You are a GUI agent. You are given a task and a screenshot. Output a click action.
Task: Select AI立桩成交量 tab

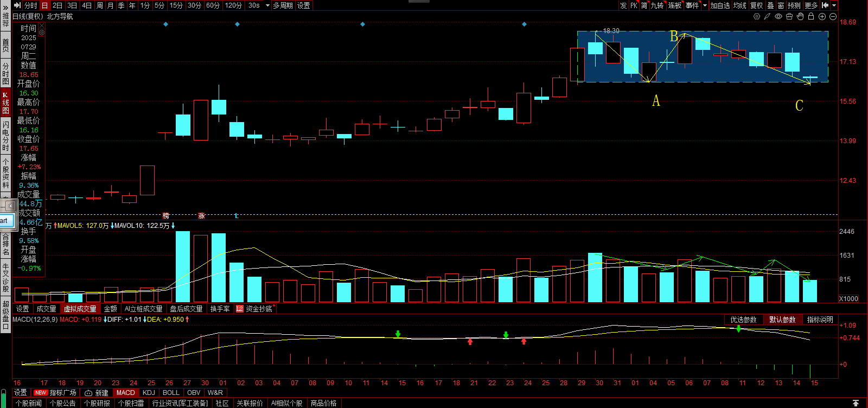pyautogui.click(x=143, y=309)
